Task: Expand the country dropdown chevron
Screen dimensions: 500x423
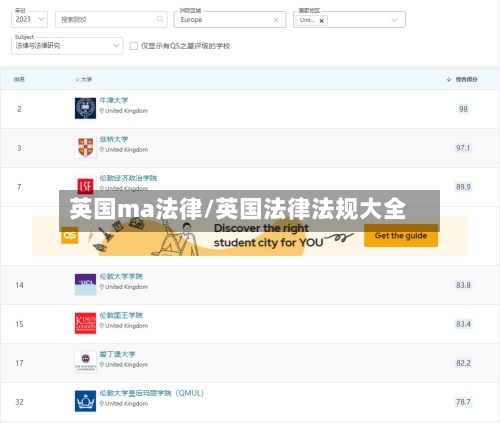Action: [x=394, y=20]
